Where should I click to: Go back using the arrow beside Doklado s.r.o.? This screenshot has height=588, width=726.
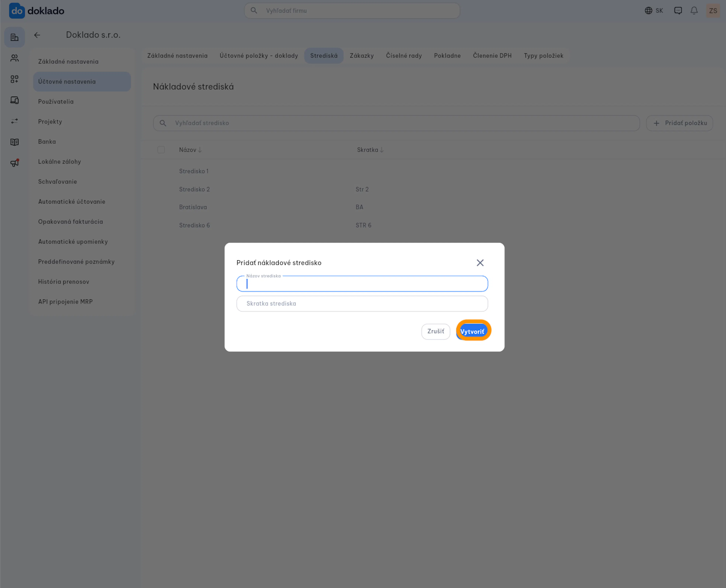point(37,35)
